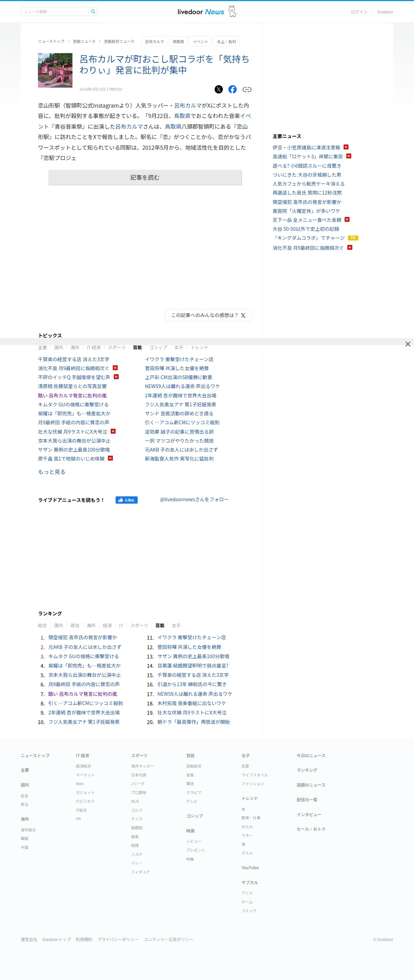
Task: Open footer link 利用規約
Action: point(84,939)
